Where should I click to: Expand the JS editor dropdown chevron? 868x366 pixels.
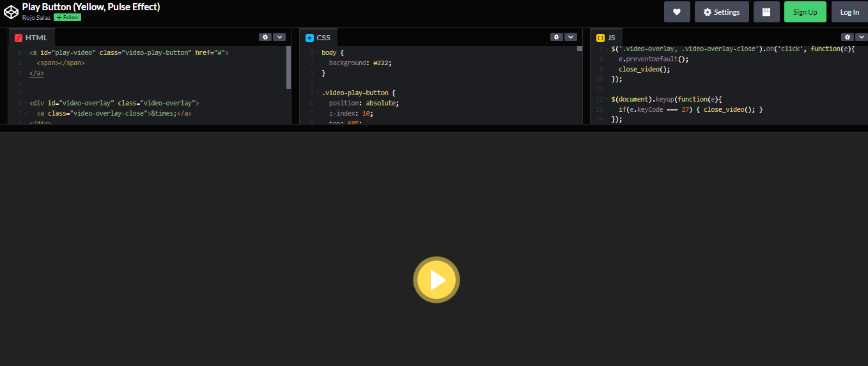[x=861, y=37]
